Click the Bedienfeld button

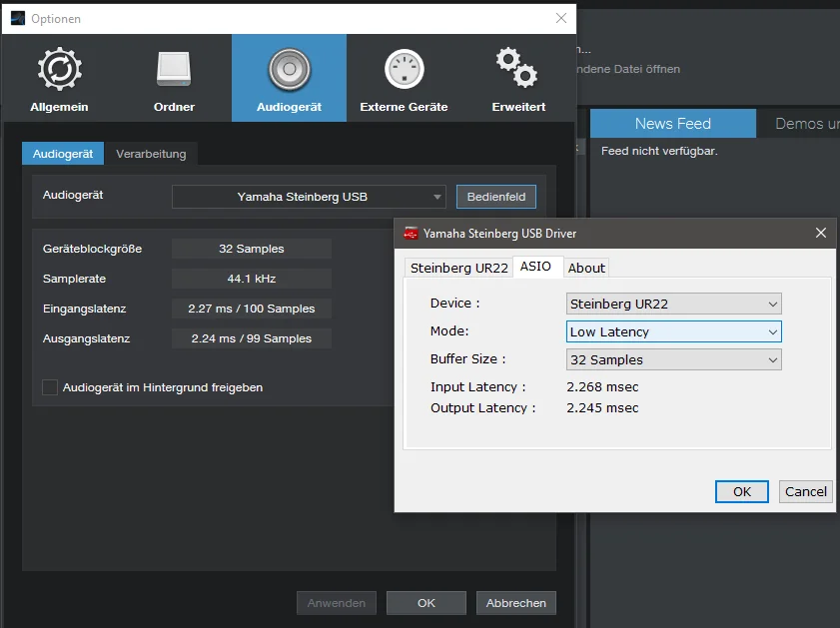tap(496, 197)
